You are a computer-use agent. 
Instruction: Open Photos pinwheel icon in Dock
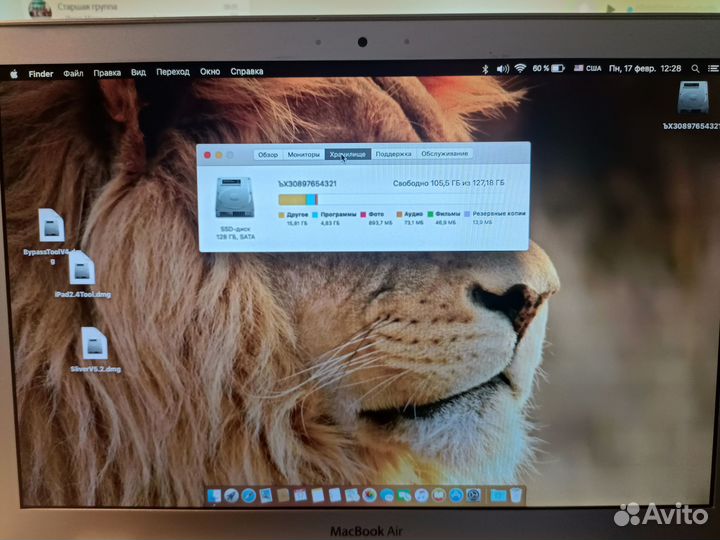pyautogui.click(x=369, y=495)
